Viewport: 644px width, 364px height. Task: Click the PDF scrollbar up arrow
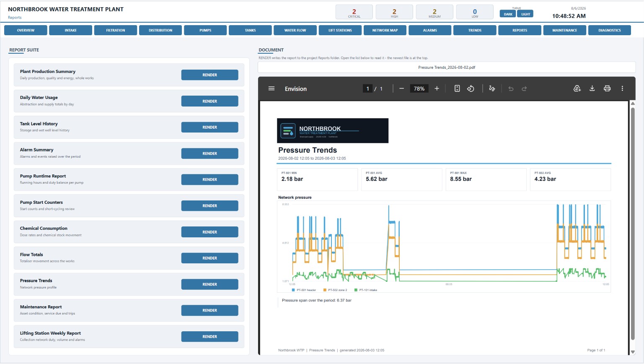point(633,103)
